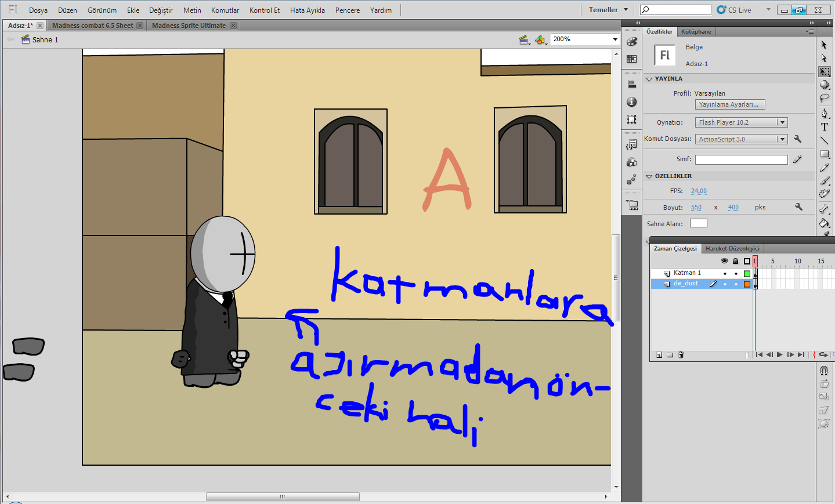Image resolution: width=835 pixels, height=504 pixels.
Task: Select the white arrow Subselection tool
Action: (824, 58)
